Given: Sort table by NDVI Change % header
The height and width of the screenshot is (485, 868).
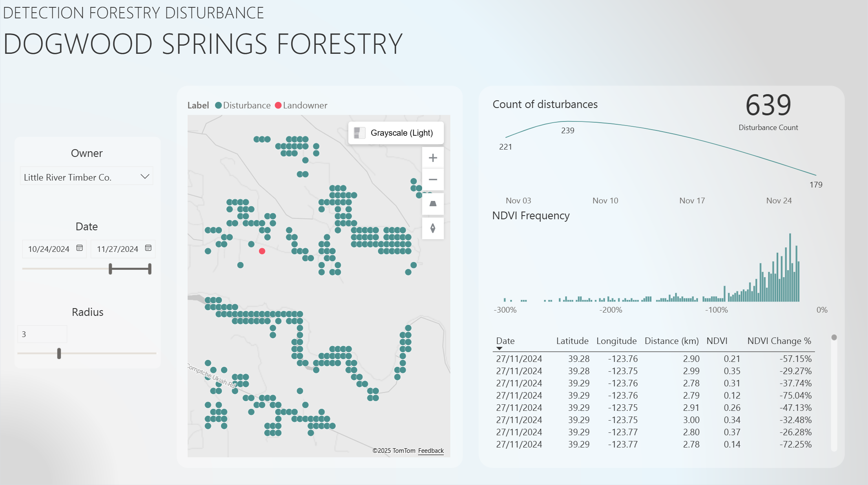Looking at the screenshot, I should (779, 341).
